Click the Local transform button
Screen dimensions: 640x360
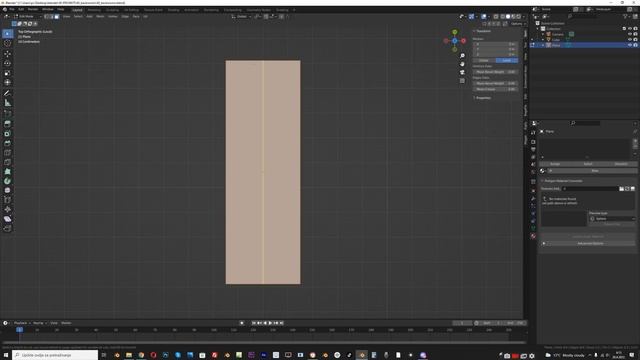pos(507,60)
